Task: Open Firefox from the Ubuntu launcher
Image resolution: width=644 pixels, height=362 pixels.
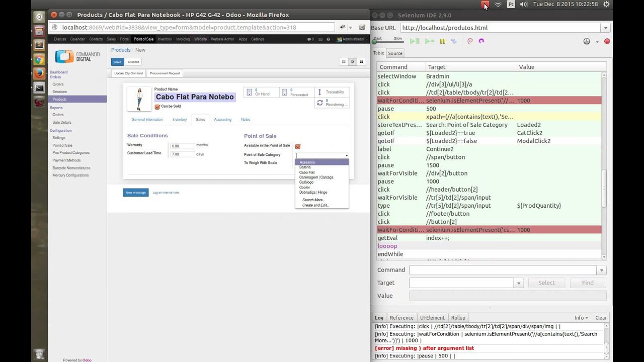Action: (x=39, y=73)
